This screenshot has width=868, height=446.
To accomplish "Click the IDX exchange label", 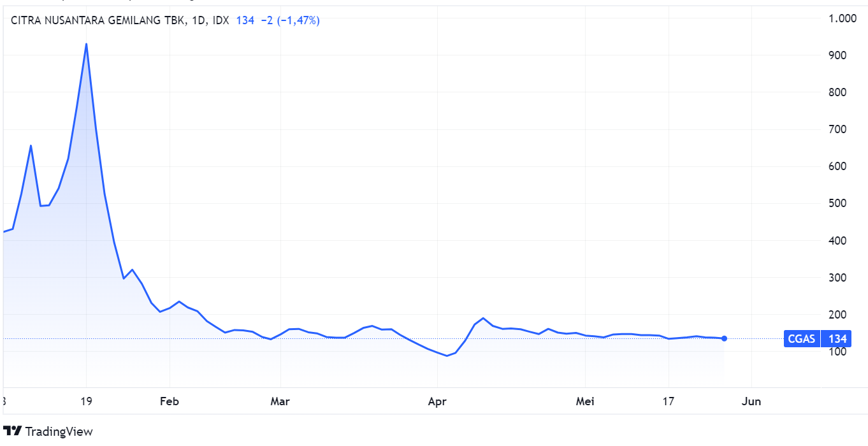I will 221,20.
